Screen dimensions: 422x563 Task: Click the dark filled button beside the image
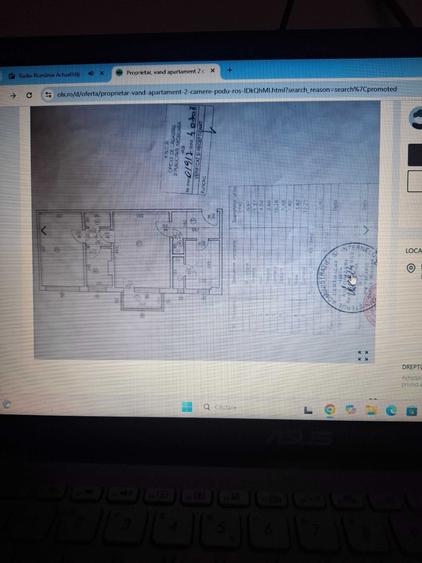click(415, 155)
